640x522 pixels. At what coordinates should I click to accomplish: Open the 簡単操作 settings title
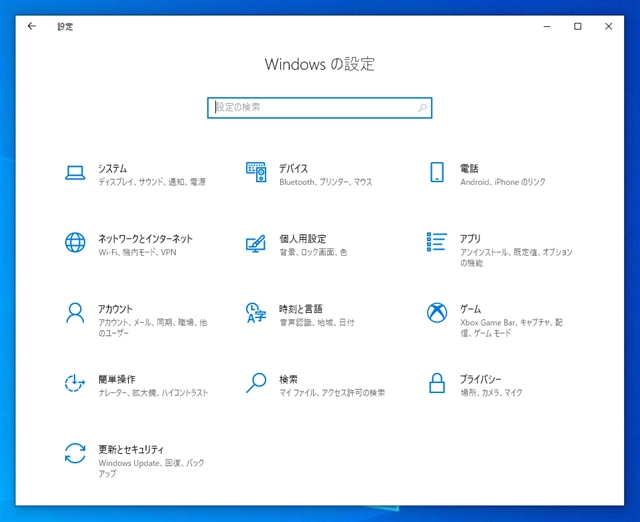[116, 379]
